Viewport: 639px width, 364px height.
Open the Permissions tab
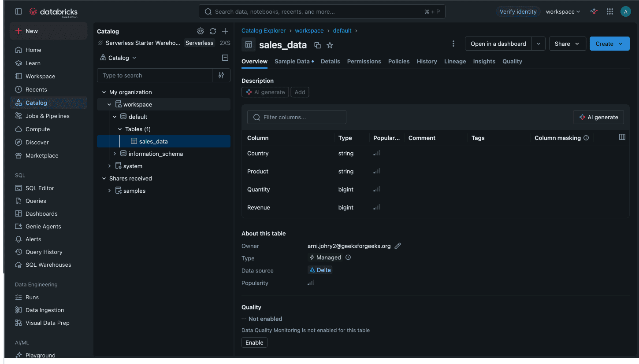pos(364,61)
